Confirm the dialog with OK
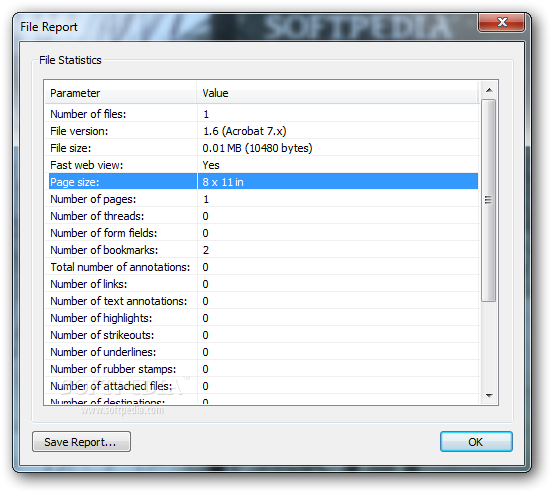 (476, 442)
